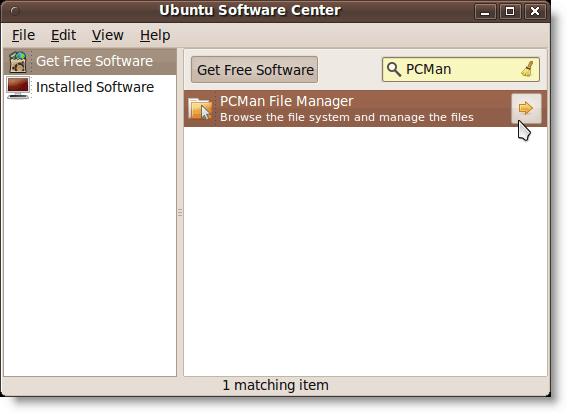Open the View menu

[107, 35]
